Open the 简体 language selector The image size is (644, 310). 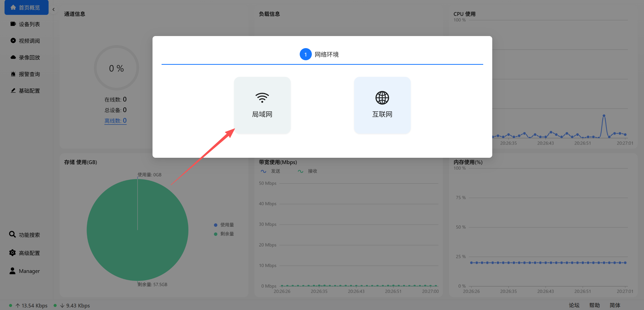point(615,305)
